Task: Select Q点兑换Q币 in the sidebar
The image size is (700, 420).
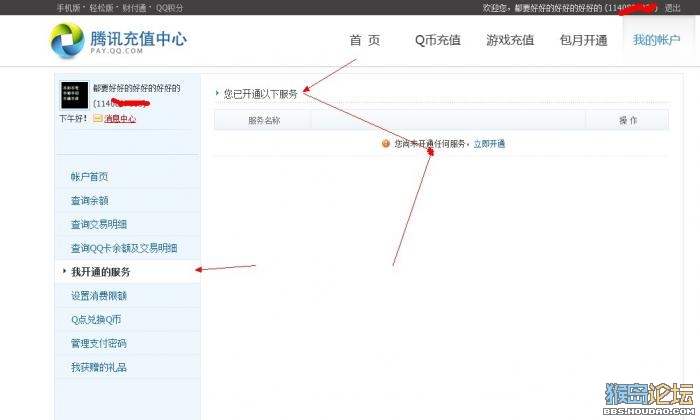Action: tap(127, 320)
